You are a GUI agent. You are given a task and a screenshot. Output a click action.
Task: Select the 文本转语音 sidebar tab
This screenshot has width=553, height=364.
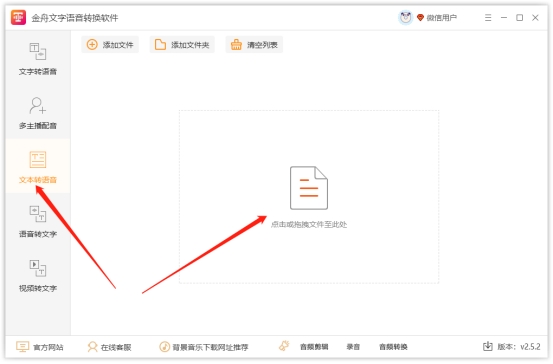[x=38, y=167]
